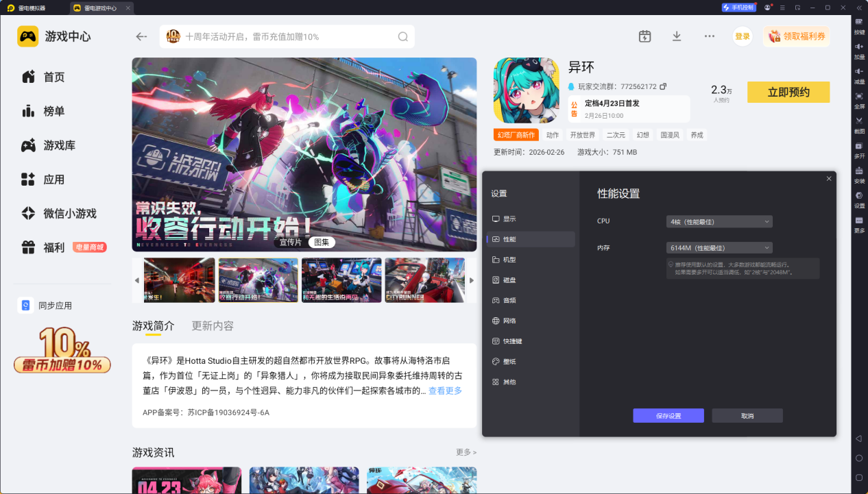Focus the search input field

(287, 37)
